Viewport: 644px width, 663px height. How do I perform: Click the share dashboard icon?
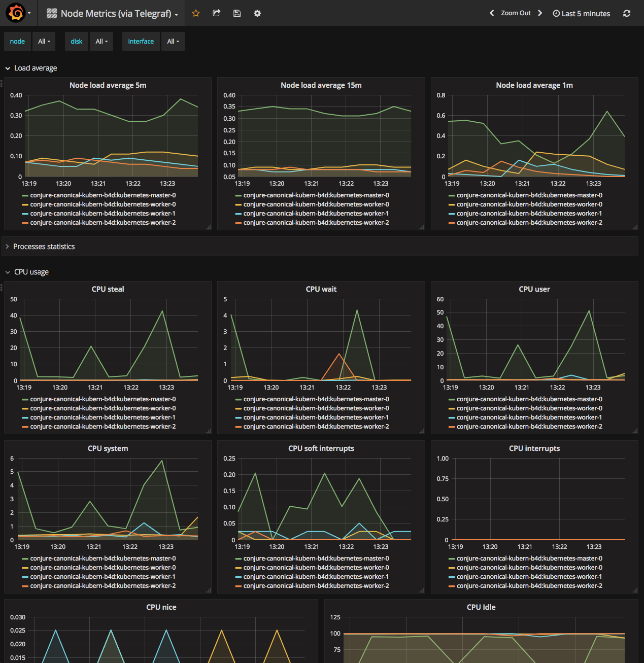(217, 13)
